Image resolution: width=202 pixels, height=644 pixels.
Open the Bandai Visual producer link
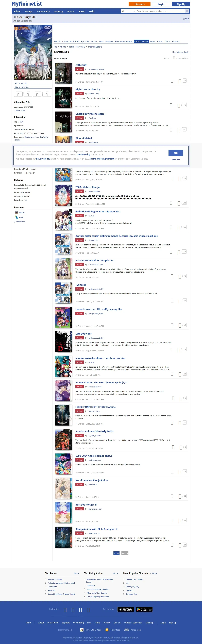(x=30, y=137)
